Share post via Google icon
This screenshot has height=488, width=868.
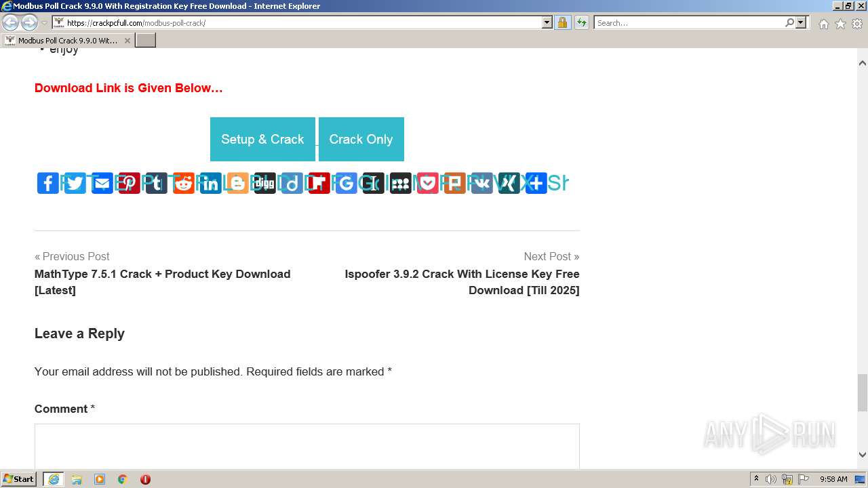tap(347, 183)
